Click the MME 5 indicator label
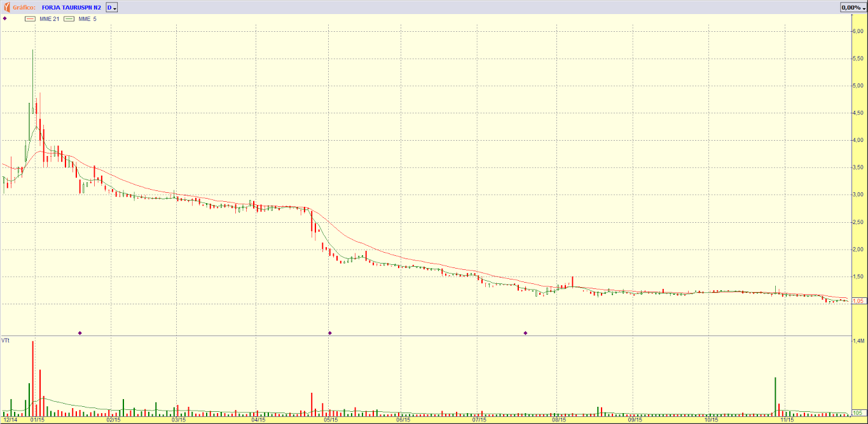The width and height of the screenshot is (868, 424). (88, 19)
